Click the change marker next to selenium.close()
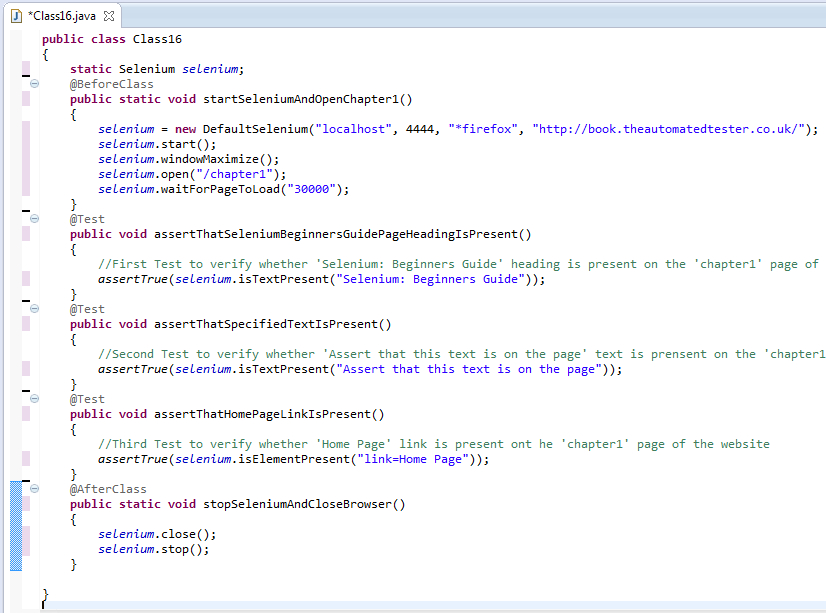 [25, 533]
